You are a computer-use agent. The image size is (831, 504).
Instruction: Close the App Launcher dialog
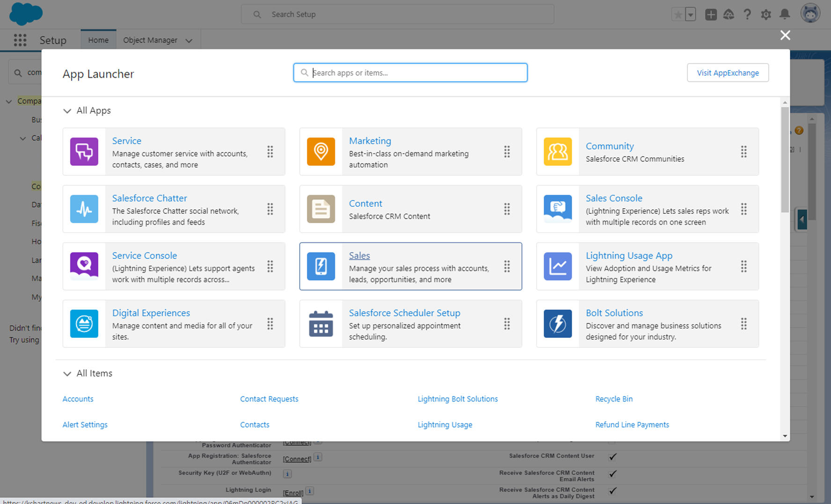click(785, 35)
